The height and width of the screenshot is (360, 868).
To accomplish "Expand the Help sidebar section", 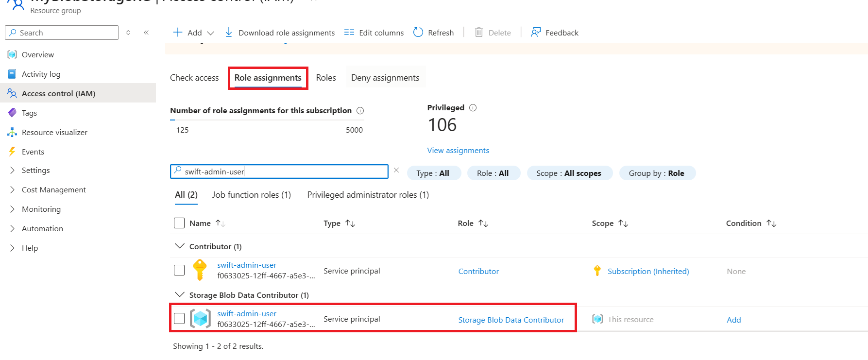I will (x=12, y=248).
